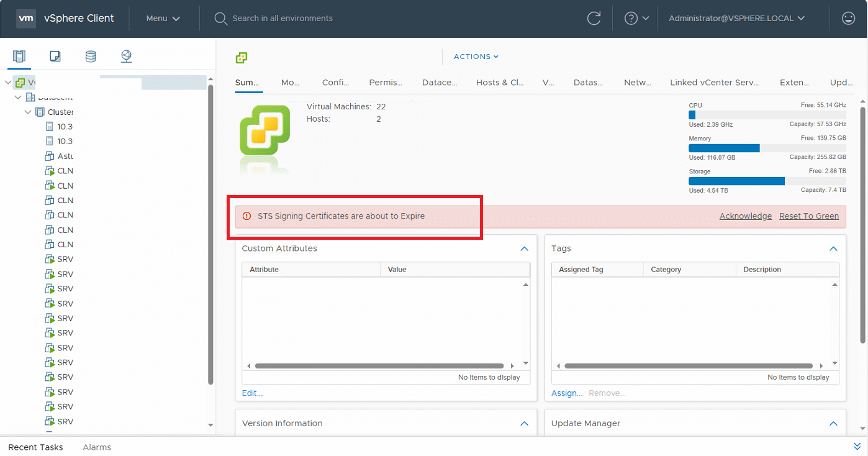
Task: Sort by the Value column header
Action: (455, 270)
